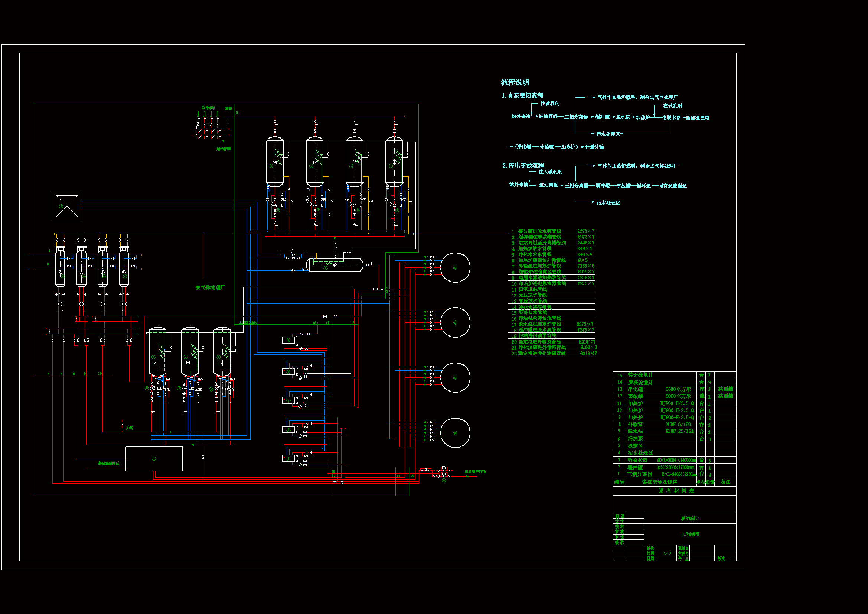
Task: Select '注入破乳剂' label
Action: coord(551,172)
